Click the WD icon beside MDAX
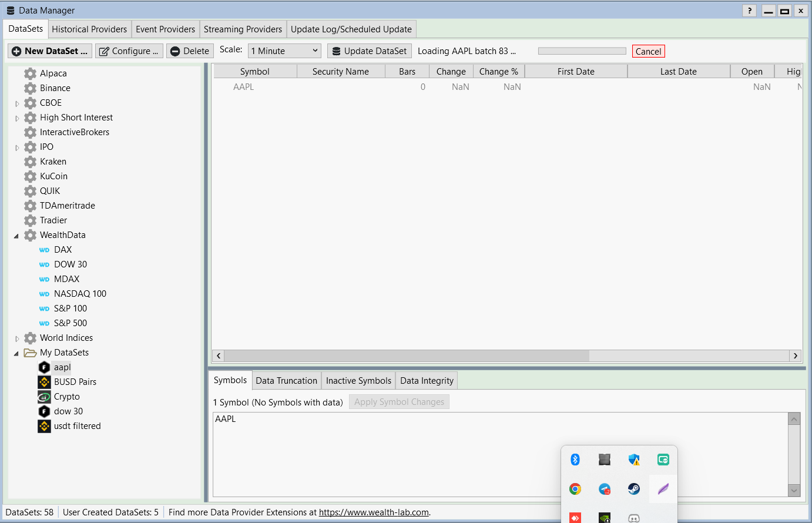This screenshot has width=812, height=523. [44, 279]
